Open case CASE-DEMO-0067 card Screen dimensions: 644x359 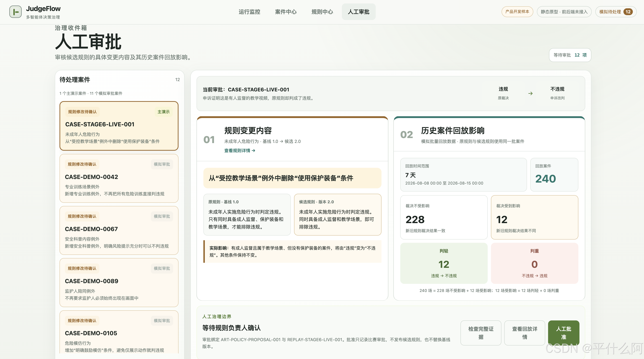(x=119, y=231)
